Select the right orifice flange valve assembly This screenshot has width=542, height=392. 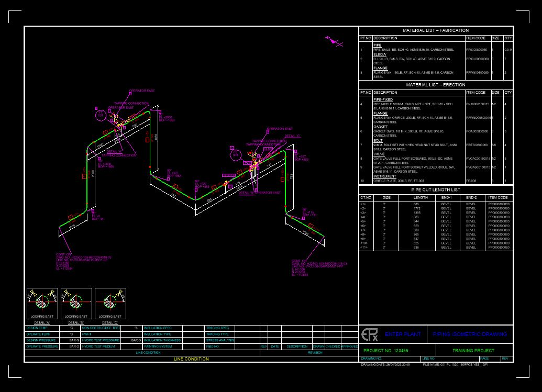[x=255, y=164]
